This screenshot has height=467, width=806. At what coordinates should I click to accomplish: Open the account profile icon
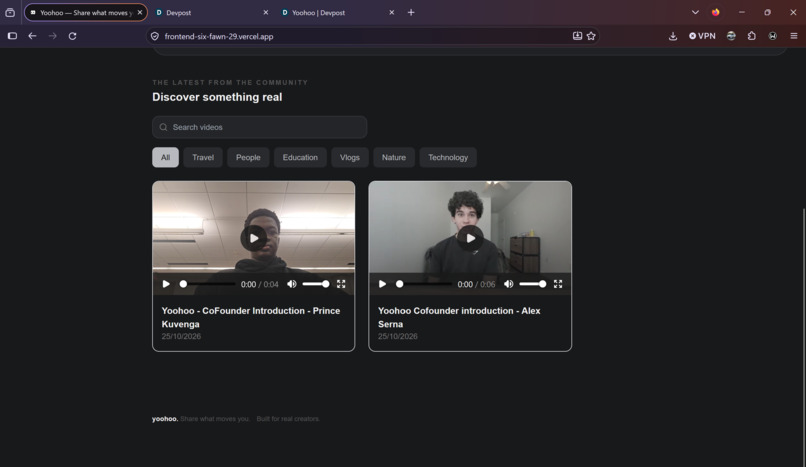click(x=773, y=36)
